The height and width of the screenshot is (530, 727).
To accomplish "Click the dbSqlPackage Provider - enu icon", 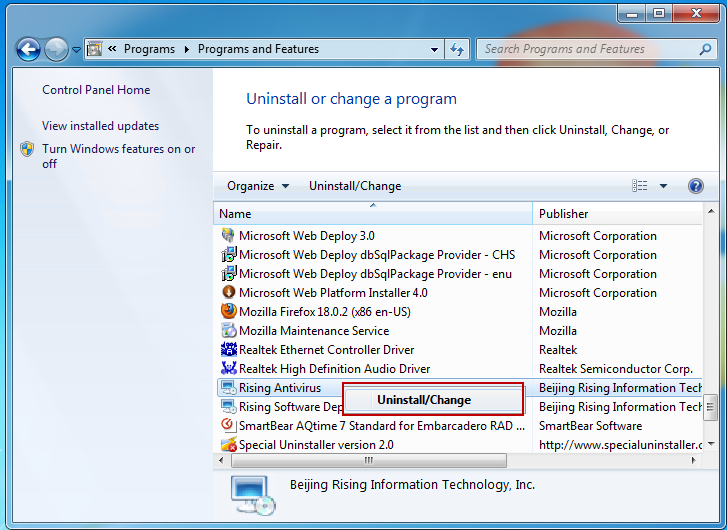I will click(228, 274).
